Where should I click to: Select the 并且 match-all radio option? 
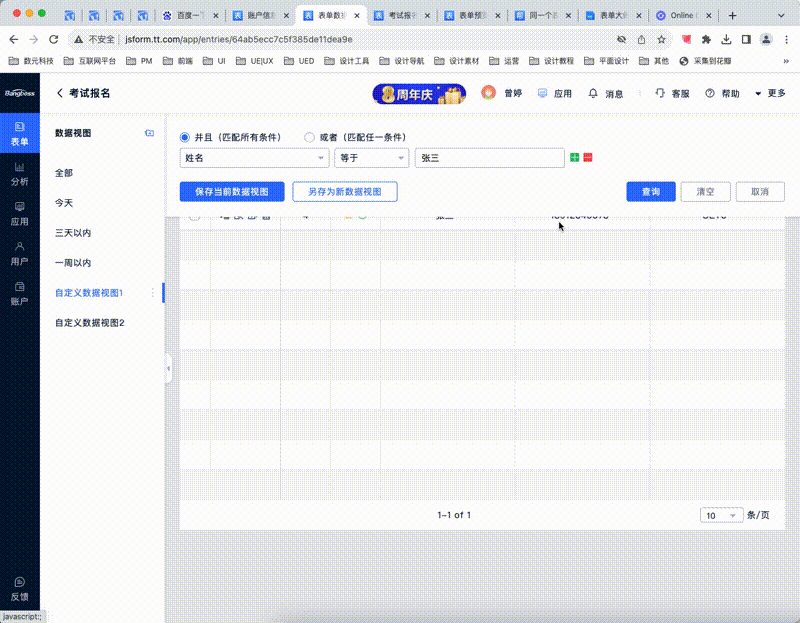(184, 137)
